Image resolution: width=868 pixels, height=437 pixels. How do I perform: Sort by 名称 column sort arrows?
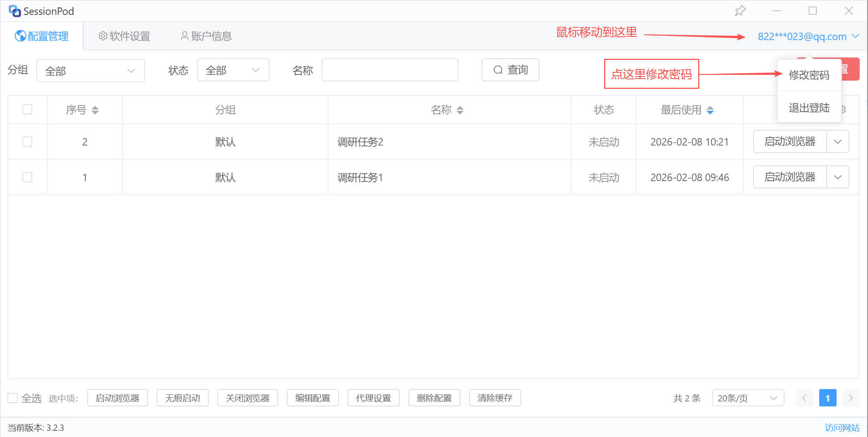click(460, 110)
